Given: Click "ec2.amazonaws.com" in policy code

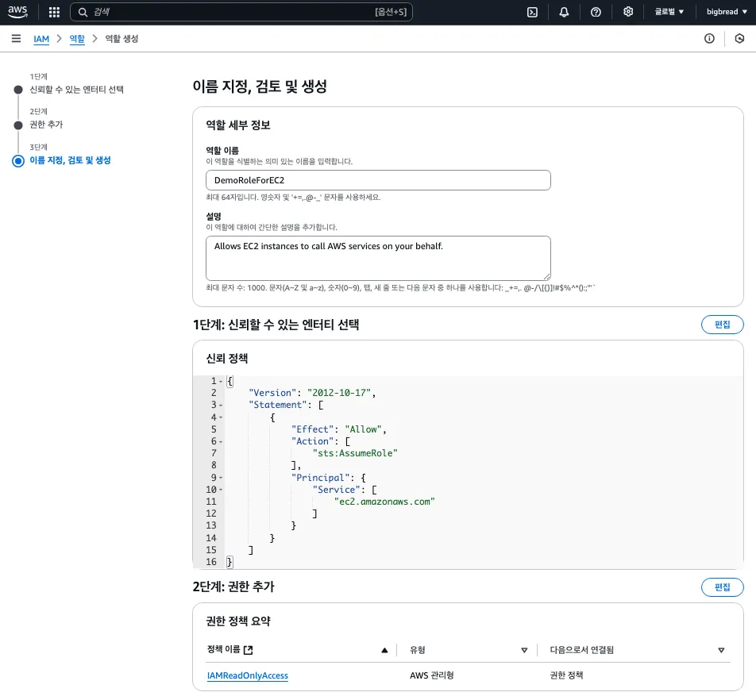Looking at the screenshot, I should coord(384,502).
